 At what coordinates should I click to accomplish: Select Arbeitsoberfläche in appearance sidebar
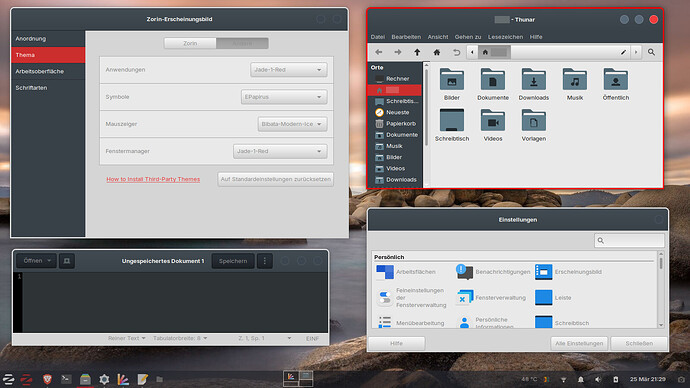tap(48, 71)
